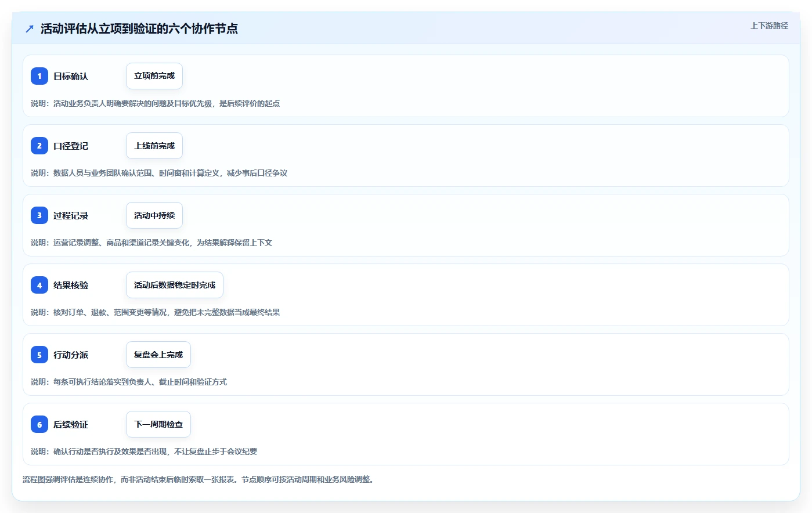Select step number 3 badge
This screenshot has height=513, width=812.
tap(39, 215)
